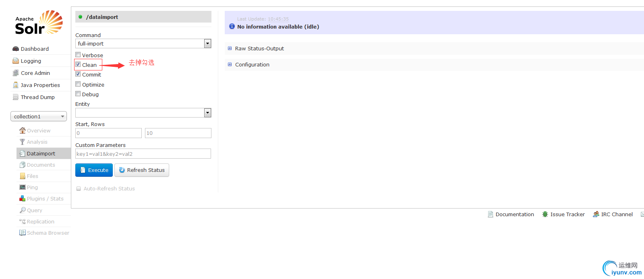This screenshot has width=644, height=279.
Task: Click the Replication icon
Action: 23,221
